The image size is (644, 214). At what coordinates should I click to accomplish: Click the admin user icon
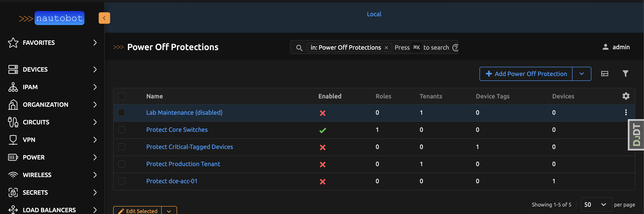pyautogui.click(x=605, y=47)
